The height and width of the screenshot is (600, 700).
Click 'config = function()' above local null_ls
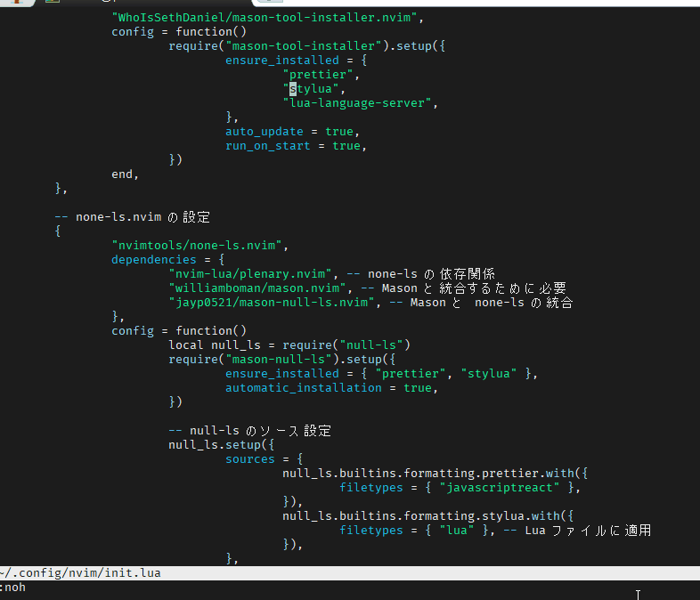[179, 330]
